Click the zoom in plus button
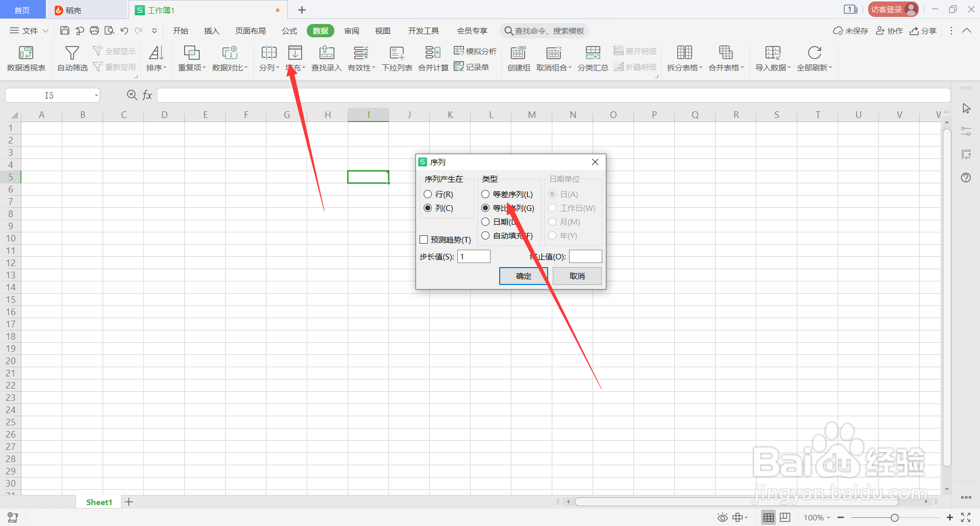Viewport: 980px width, 526px height. [949, 517]
